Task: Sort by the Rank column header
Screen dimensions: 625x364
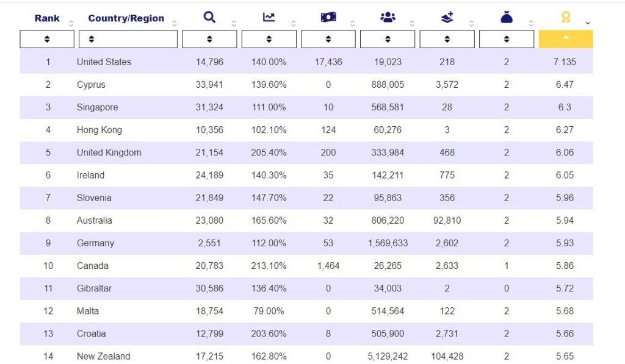Action: [x=47, y=18]
